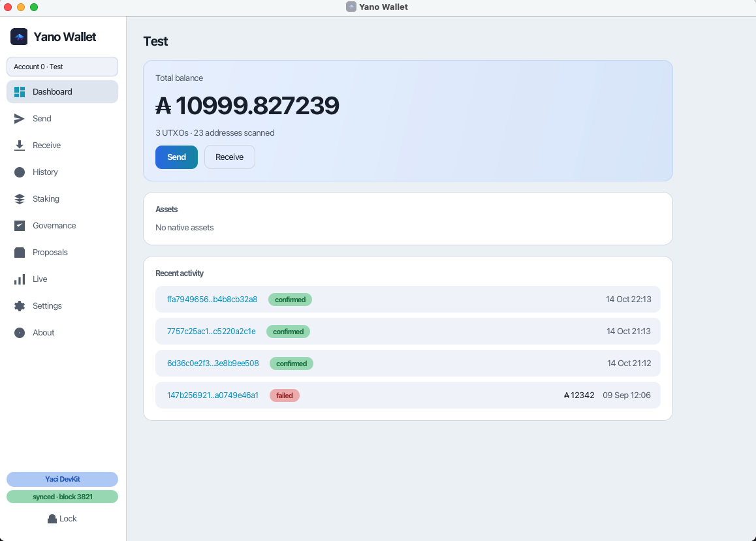Open transaction 7757c25ac1..c5220a2c1e
Viewport: 756px width, 541px height.
pyautogui.click(x=211, y=332)
